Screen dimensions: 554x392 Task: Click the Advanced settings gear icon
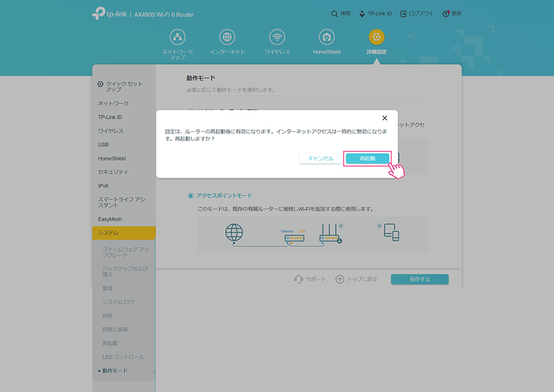tap(376, 38)
